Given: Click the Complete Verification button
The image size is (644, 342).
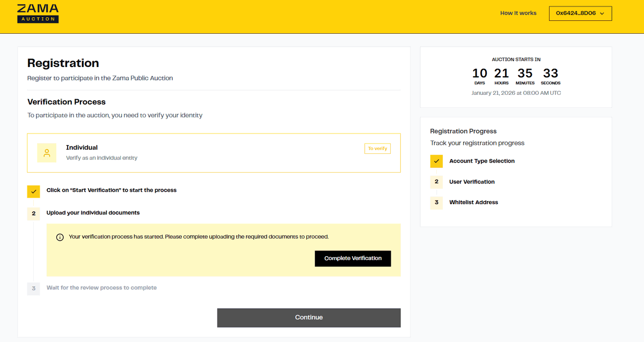Looking at the screenshot, I should (353, 258).
